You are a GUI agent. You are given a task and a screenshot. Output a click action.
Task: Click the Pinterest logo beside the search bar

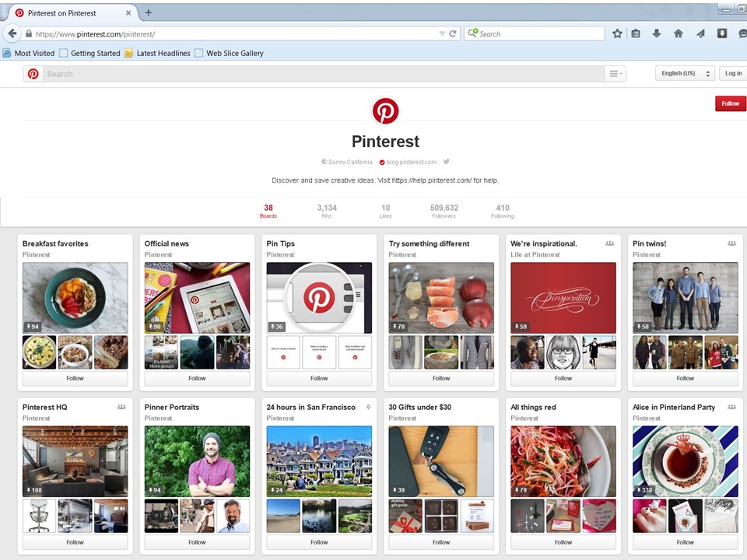point(33,74)
